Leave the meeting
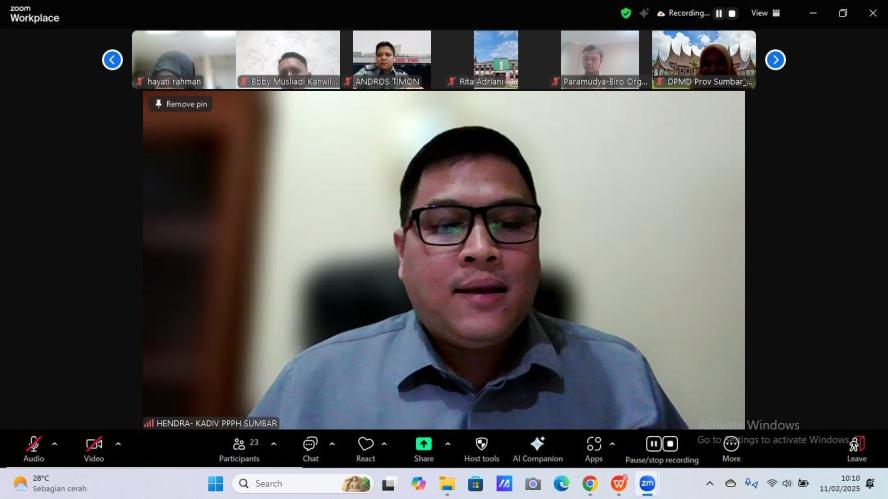The height and width of the screenshot is (499, 888). click(x=856, y=448)
